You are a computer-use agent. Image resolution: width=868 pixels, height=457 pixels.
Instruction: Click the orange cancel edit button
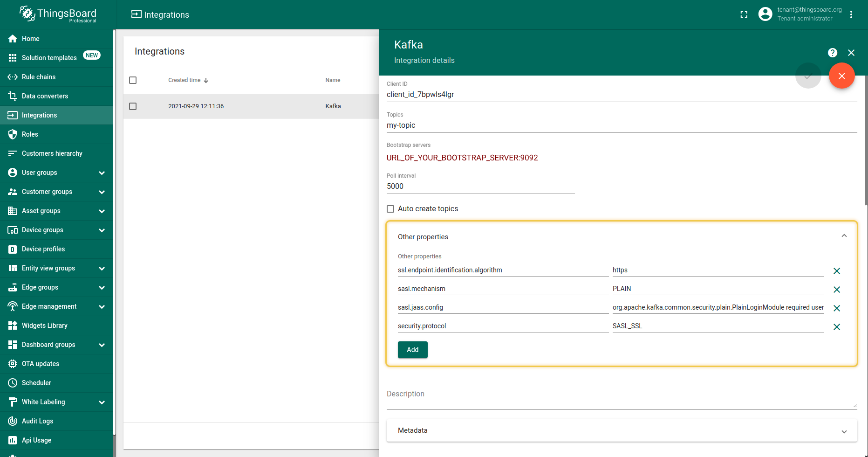(841, 76)
